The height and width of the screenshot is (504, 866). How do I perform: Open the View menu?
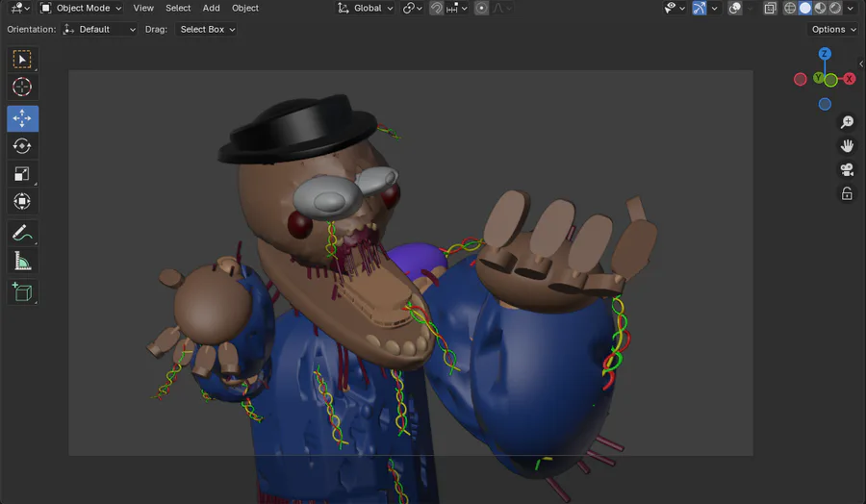click(143, 8)
